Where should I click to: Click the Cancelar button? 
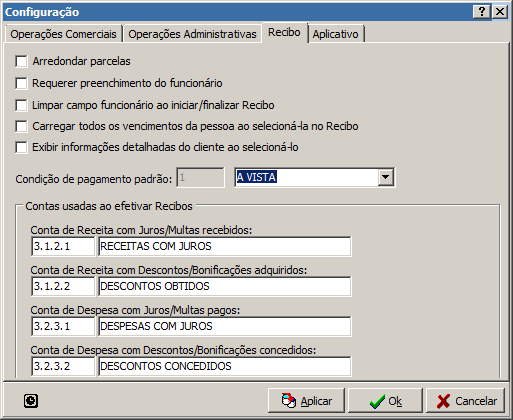[x=466, y=401]
